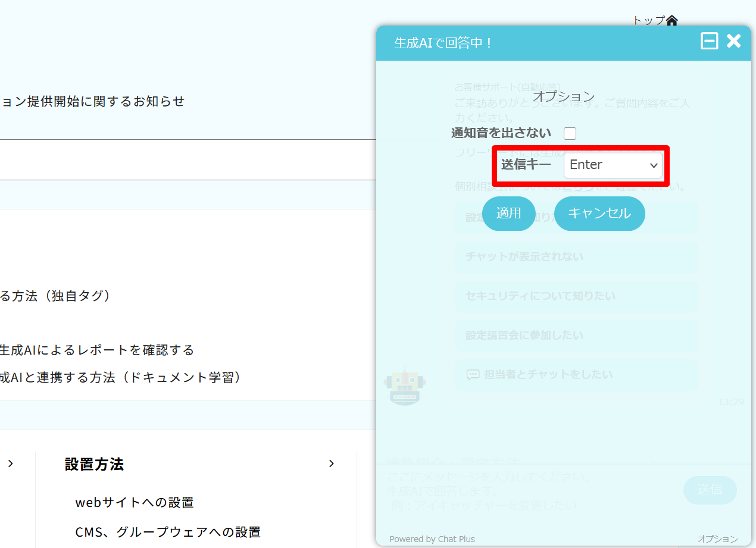Click the home icon beside トップ
The height and width of the screenshot is (548, 756).
point(671,21)
